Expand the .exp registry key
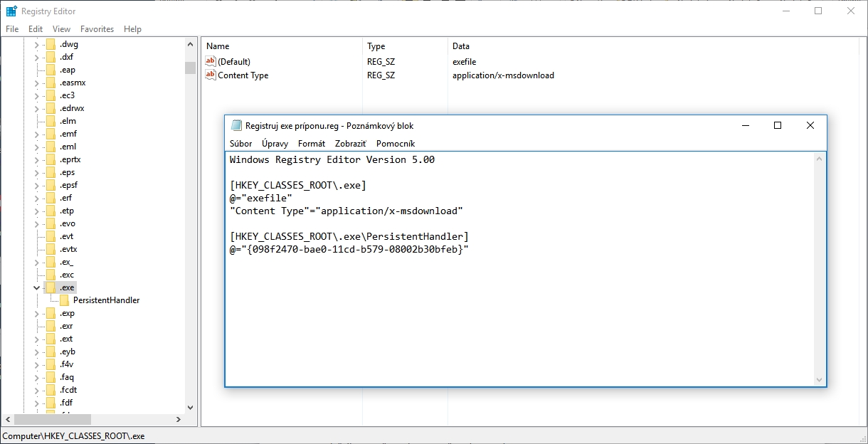This screenshot has height=444, width=868. click(36, 313)
